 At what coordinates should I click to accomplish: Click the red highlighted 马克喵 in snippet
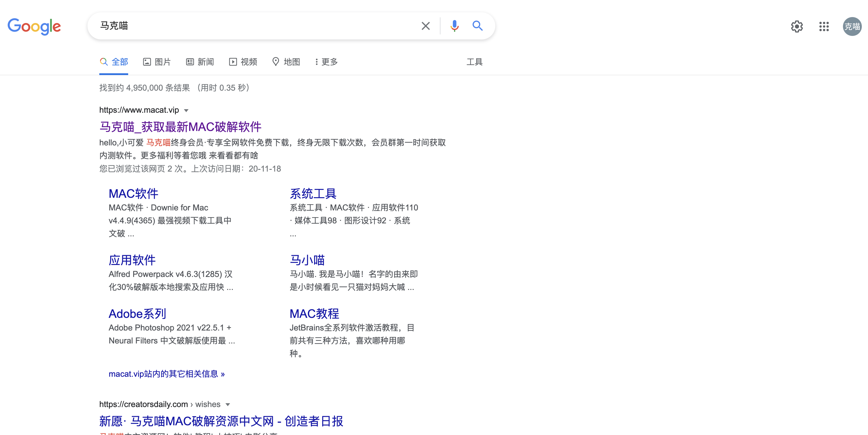(159, 143)
